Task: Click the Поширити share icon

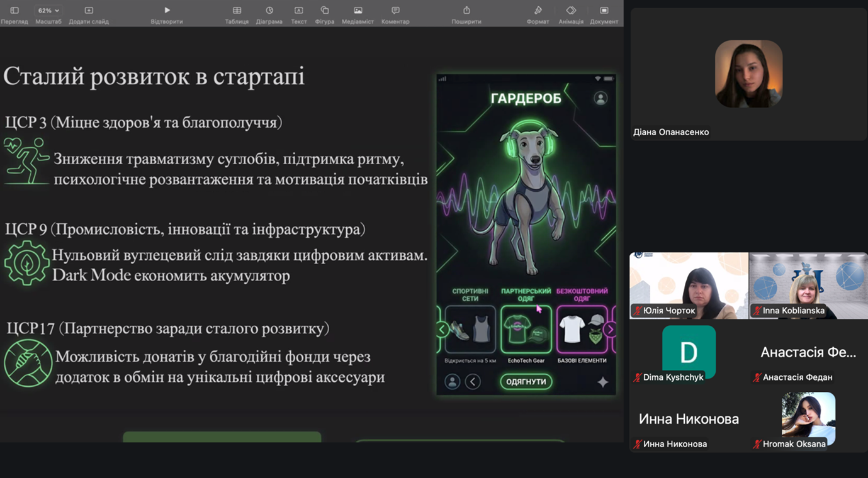Action: tap(466, 11)
